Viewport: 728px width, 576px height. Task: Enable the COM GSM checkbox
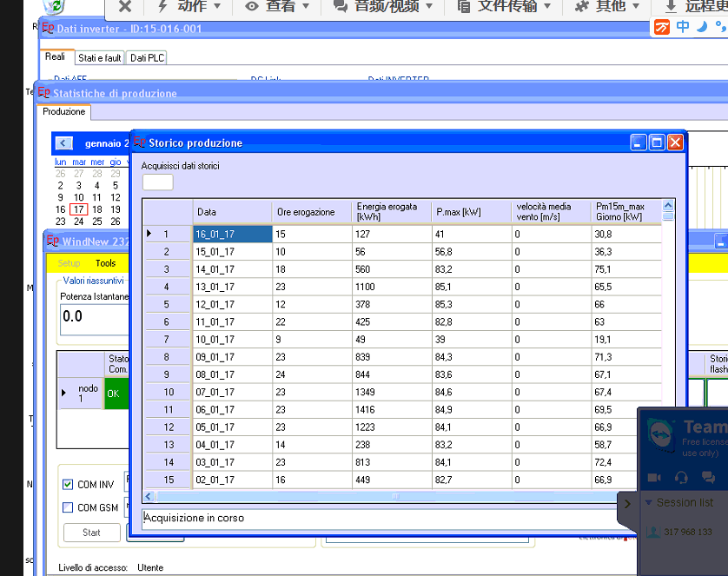[x=68, y=507]
